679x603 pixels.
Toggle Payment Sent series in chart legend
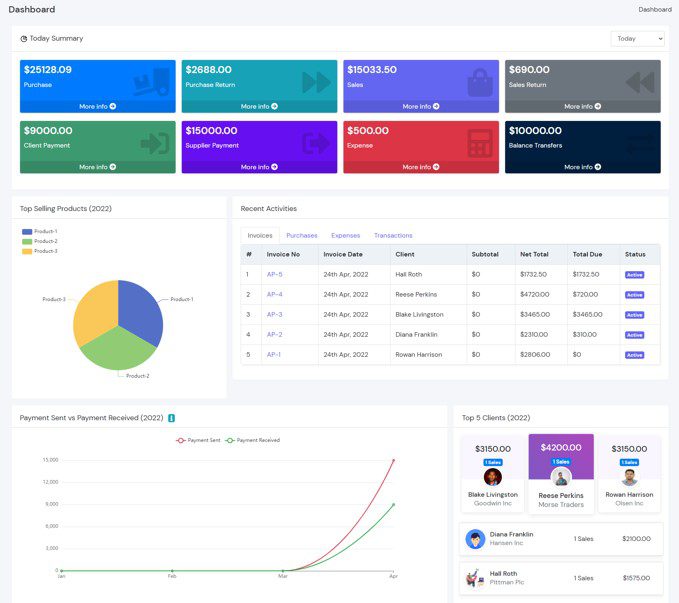199,440
